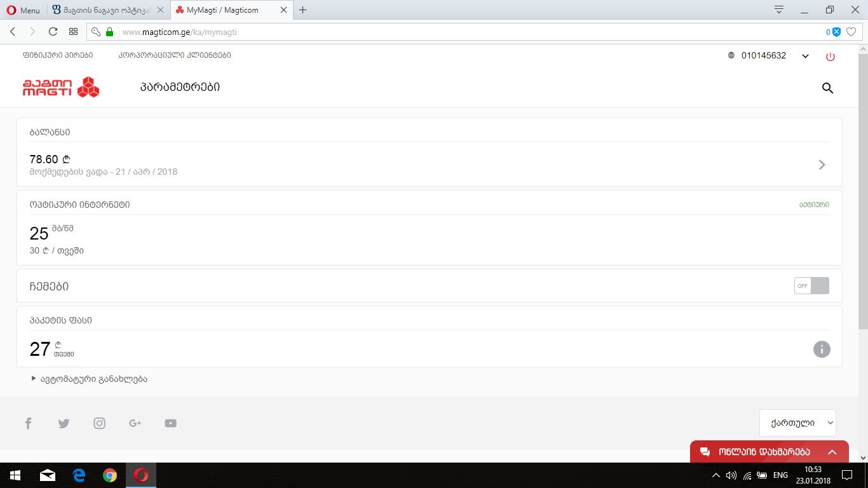The image size is (868, 488).
Task: Open balance details with the right chevron
Action: [822, 165]
